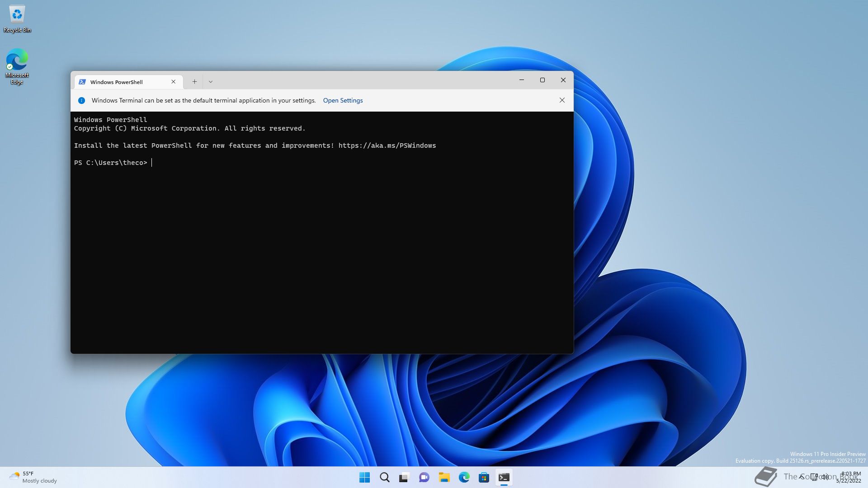The width and height of the screenshot is (868, 488).
Task: Open the clock showing 5/22/2022
Action: coord(849,477)
